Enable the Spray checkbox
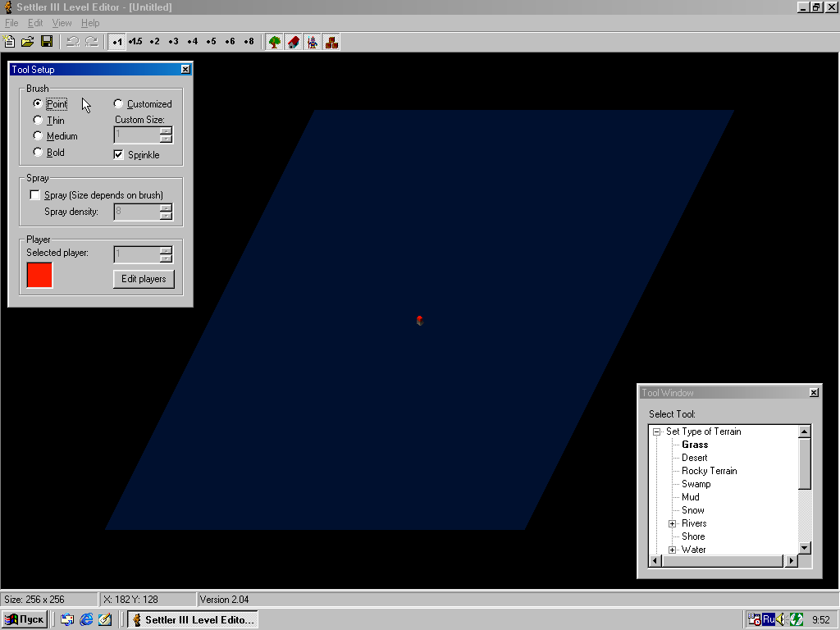Viewport: 840px width, 630px height. (x=34, y=195)
